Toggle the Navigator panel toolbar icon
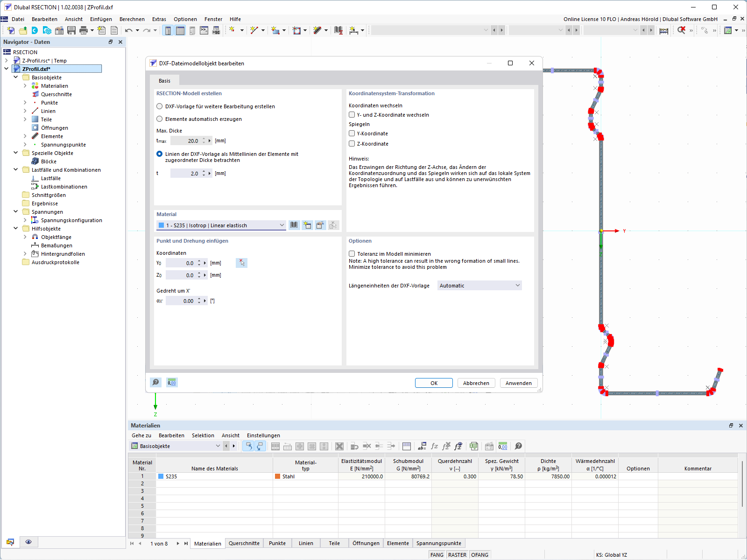Image resolution: width=747 pixels, height=560 pixels. point(168,30)
